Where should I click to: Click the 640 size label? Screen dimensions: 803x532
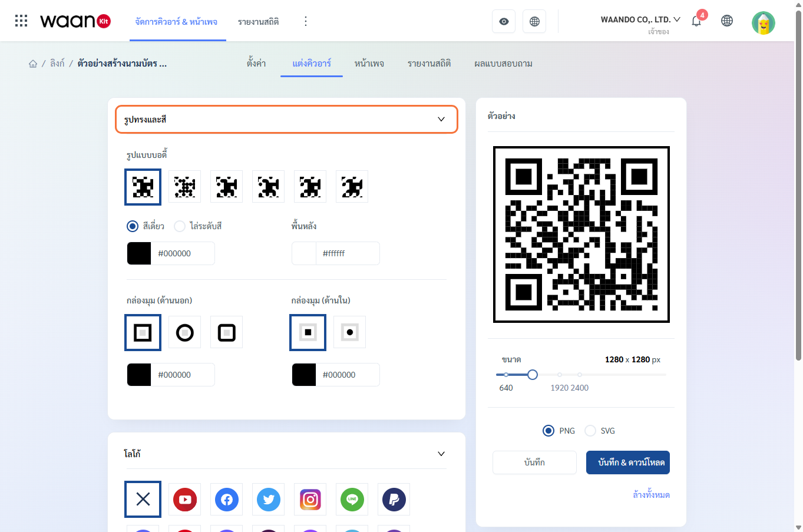point(506,388)
